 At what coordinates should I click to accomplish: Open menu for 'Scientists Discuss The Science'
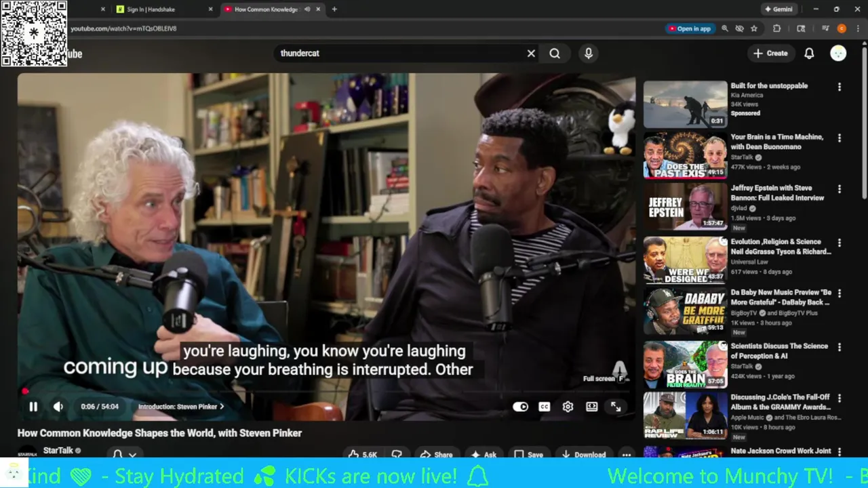(x=840, y=347)
